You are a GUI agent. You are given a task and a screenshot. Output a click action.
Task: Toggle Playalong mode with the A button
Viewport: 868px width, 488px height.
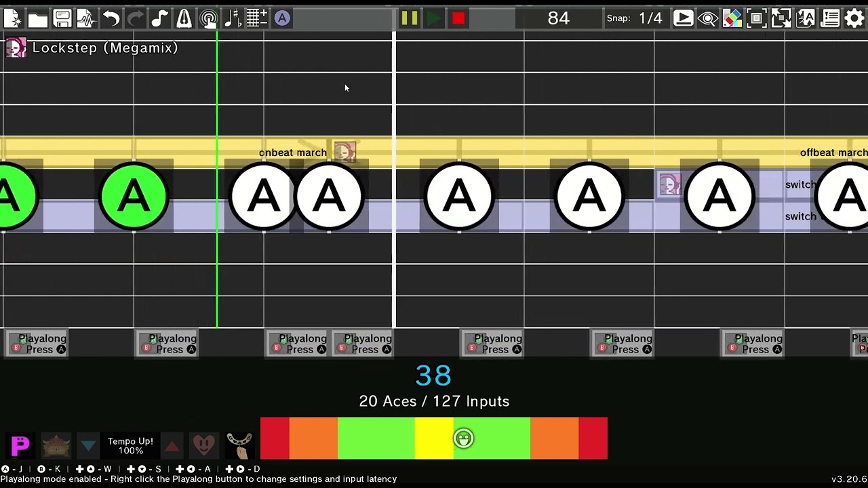[282, 18]
